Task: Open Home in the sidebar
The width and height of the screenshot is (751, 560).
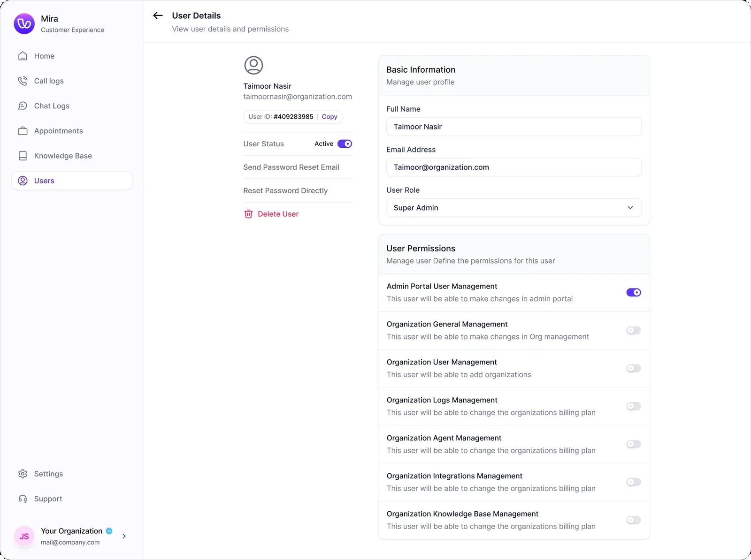Action: pos(72,56)
